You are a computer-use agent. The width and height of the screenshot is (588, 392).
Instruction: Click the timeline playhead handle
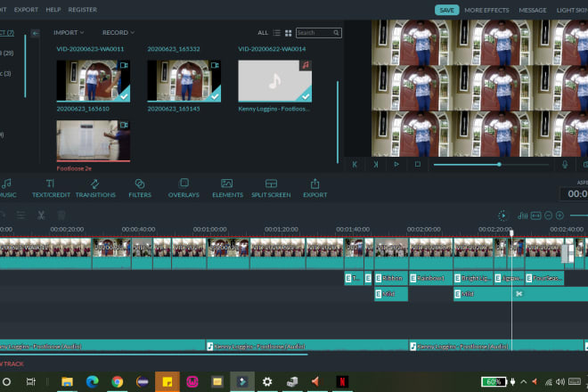(x=511, y=233)
